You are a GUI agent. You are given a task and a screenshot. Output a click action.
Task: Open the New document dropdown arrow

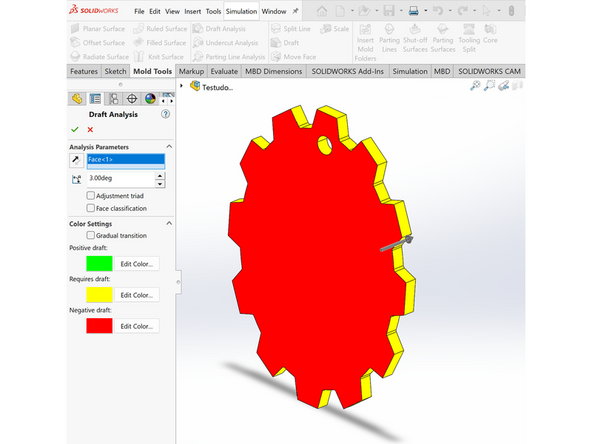(x=352, y=11)
